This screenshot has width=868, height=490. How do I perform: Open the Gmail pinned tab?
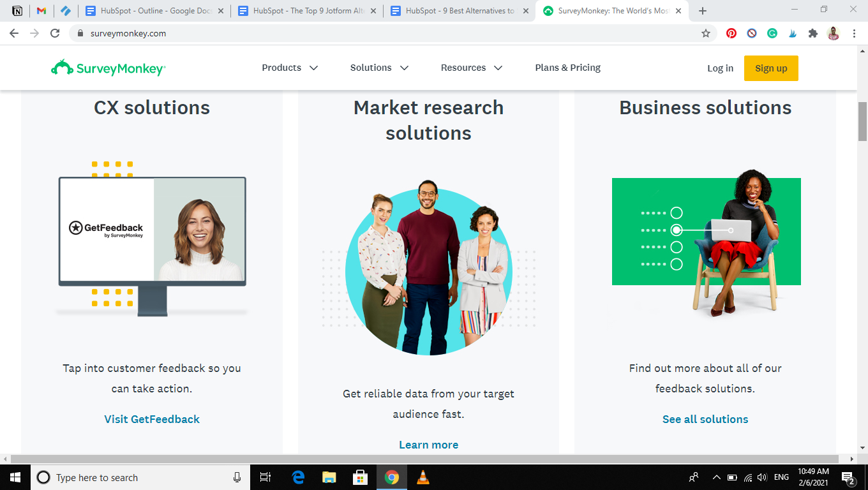tap(41, 11)
